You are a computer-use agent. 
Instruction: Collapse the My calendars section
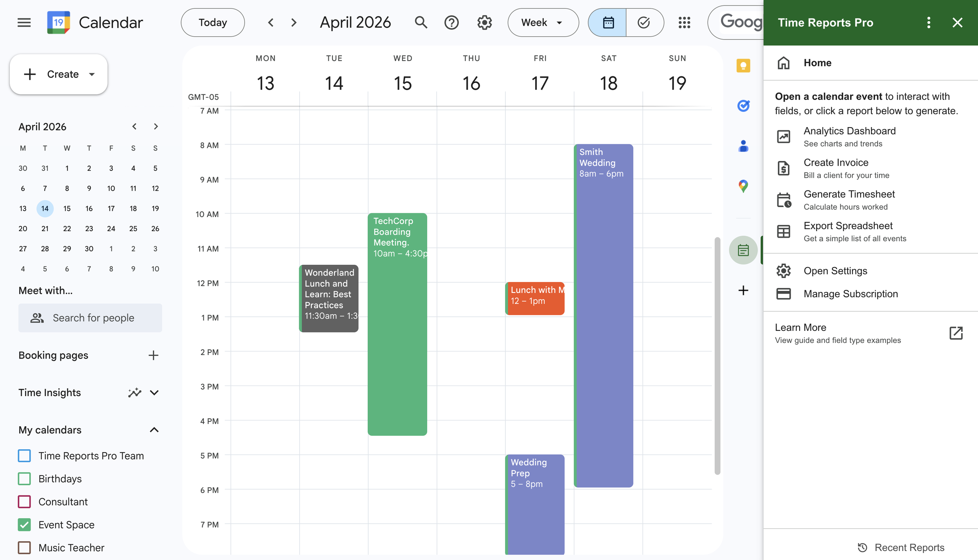point(154,430)
